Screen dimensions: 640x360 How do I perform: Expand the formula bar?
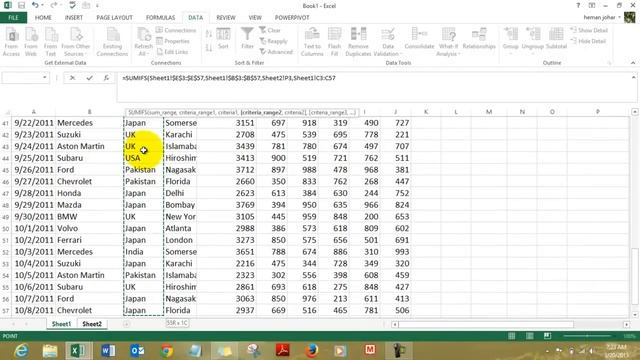[x=633, y=77]
